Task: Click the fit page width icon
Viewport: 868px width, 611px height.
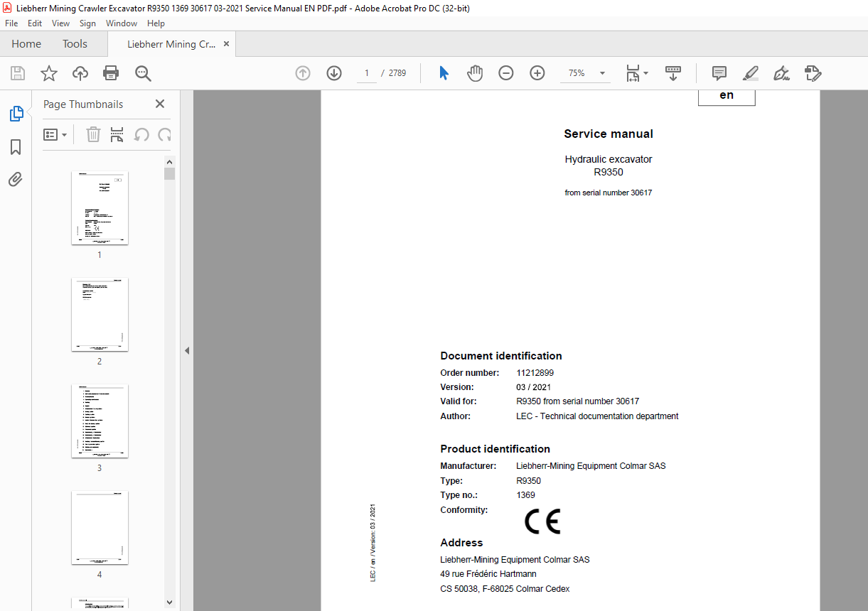Action: coord(632,73)
